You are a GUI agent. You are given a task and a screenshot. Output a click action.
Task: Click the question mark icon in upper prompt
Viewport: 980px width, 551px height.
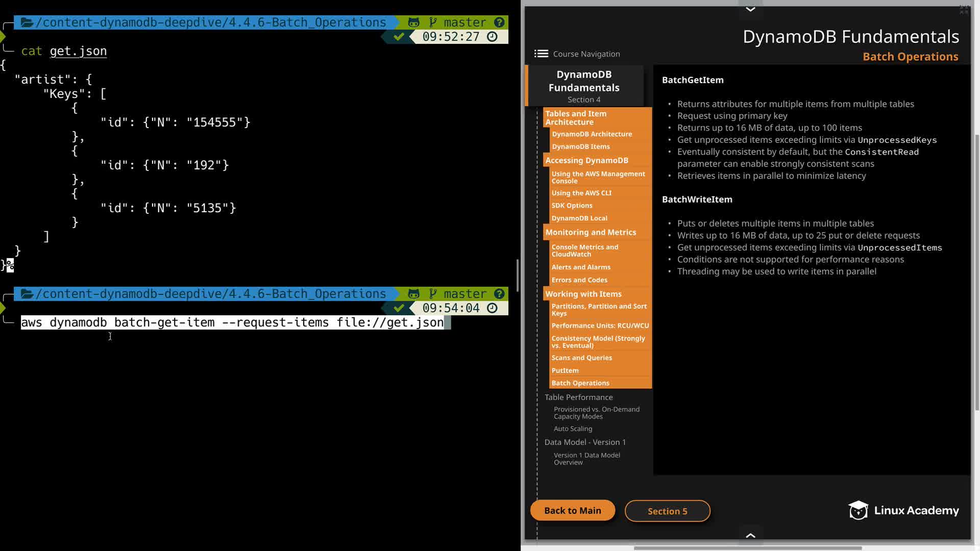499,22
